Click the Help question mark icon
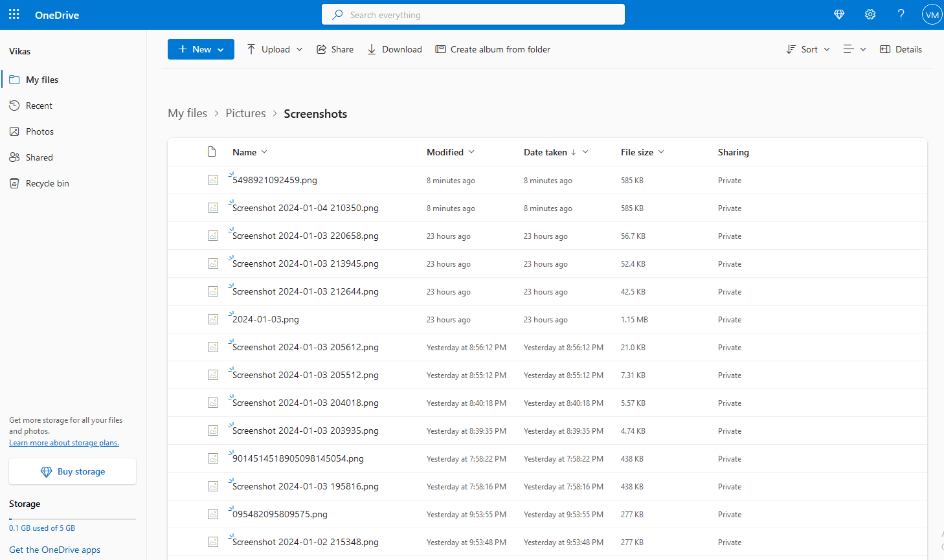The height and width of the screenshot is (560, 944). point(901,14)
